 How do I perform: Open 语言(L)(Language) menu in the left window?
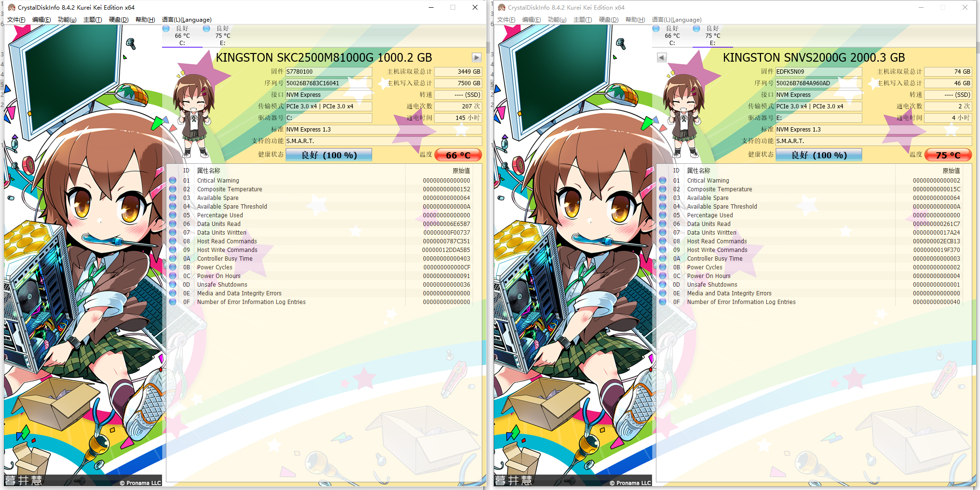187,20
